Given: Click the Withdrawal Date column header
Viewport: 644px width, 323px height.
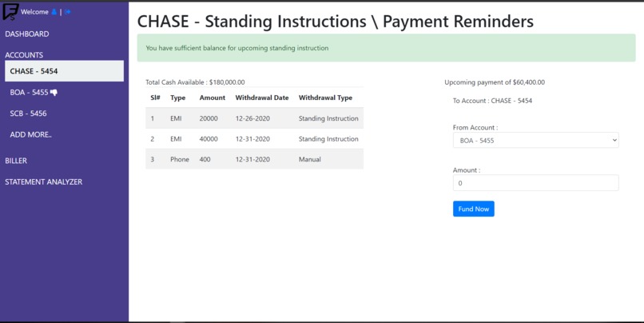Looking at the screenshot, I should click(262, 98).
